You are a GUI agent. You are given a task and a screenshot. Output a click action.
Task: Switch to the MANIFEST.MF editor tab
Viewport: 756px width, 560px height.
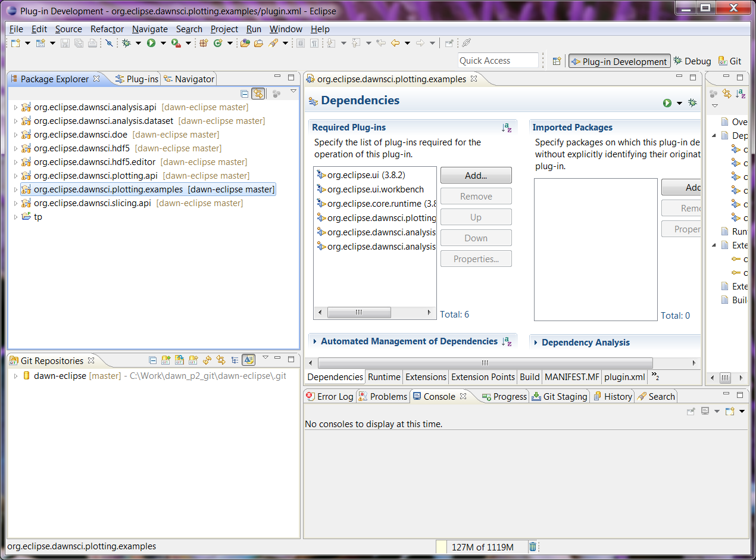(571, 377)
